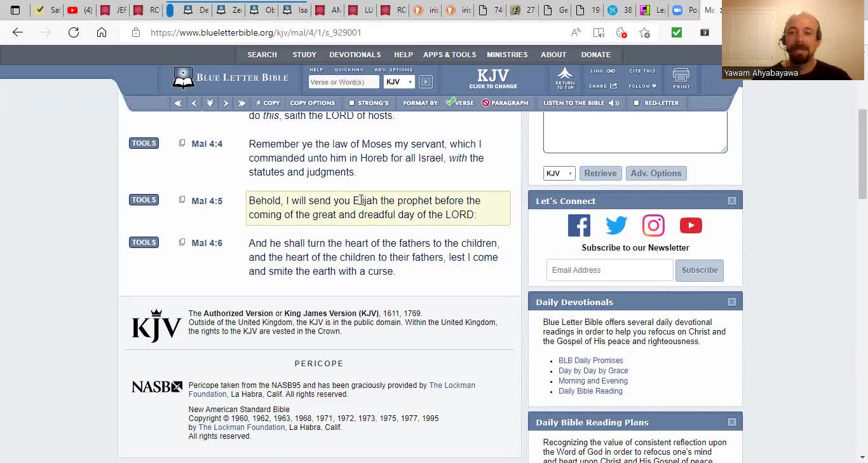Open Tools for Mal 4:4
The image size is (868, 463).
pos(144,143)
